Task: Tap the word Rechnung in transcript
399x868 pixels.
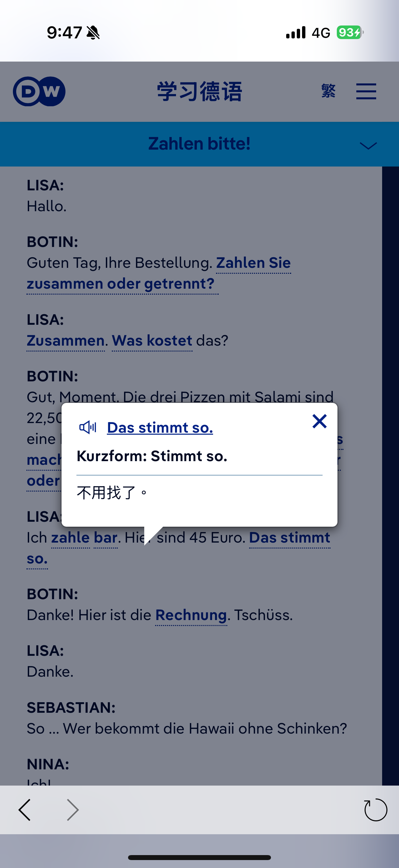Action: [x=191, y=615]
